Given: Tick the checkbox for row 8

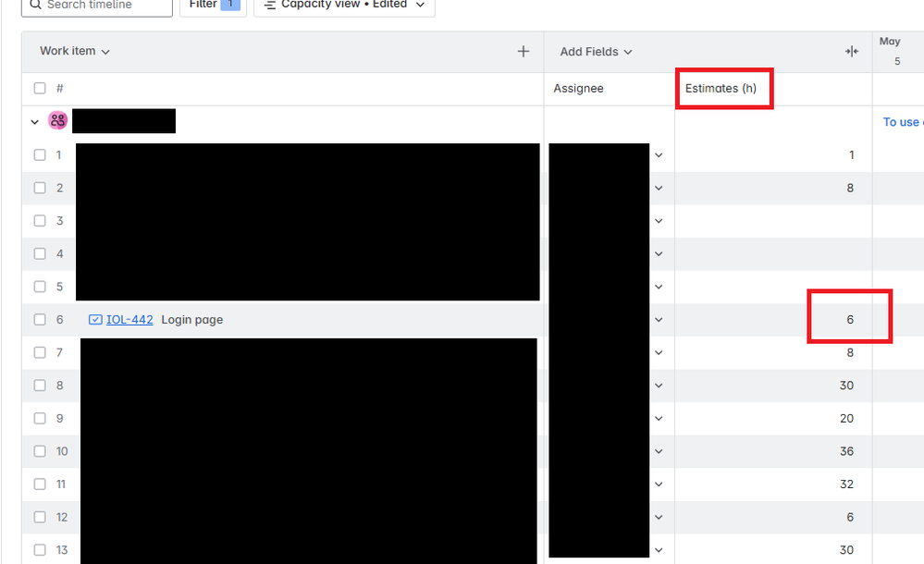Looking at the screenshot, I should (x=40, y=386).
